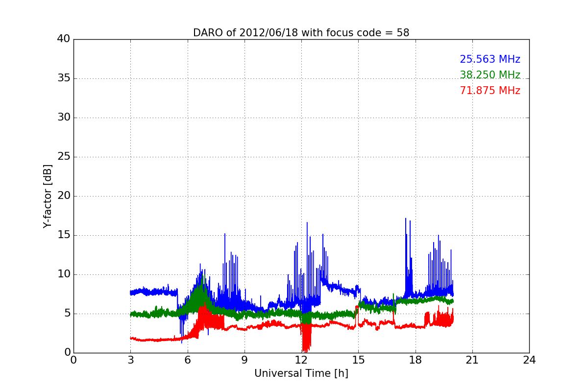Click x-axis tick label '15'
The width and height of the screenshot is (588, 392).
[x=358, y=360]
